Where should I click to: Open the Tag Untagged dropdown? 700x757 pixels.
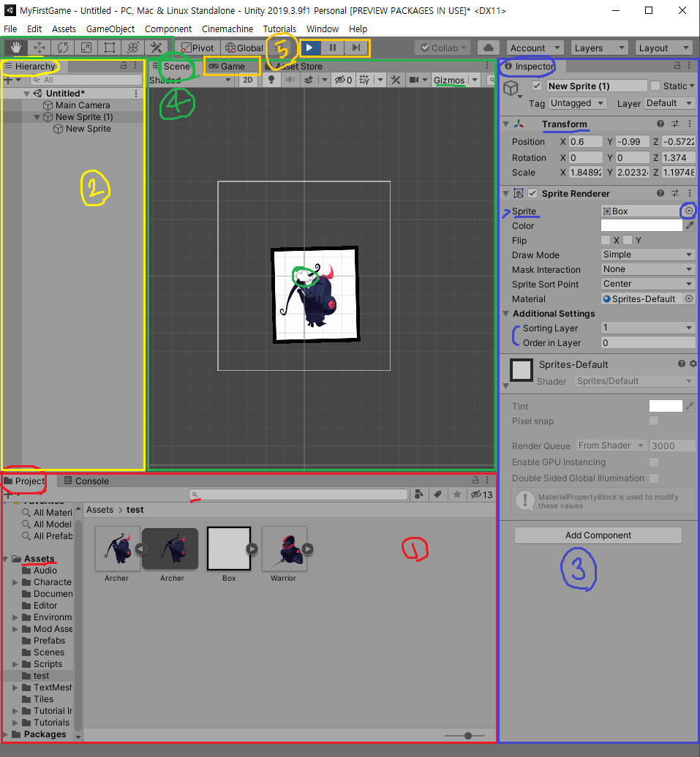(x=578, y=103)
